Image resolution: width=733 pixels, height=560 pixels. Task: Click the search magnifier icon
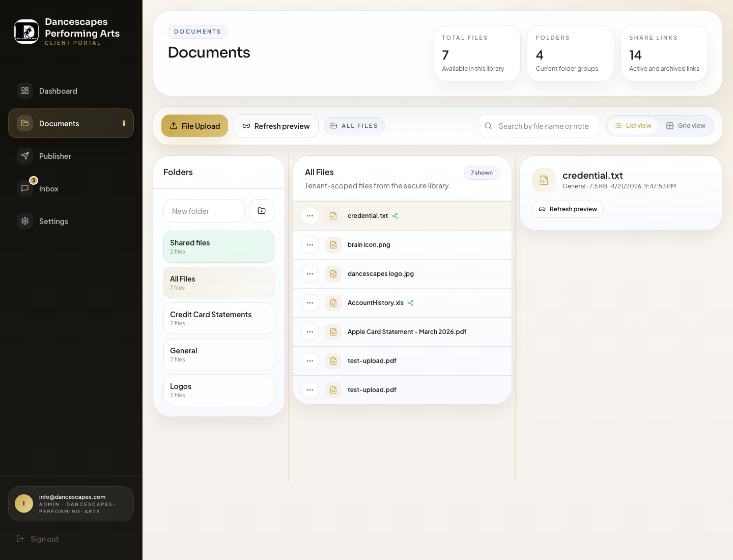click(488, 126)
